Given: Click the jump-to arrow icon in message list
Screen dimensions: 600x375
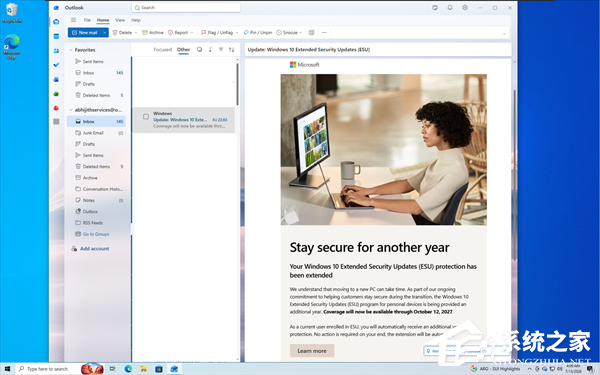Looking at the screenshot, I should pos(210,49).
